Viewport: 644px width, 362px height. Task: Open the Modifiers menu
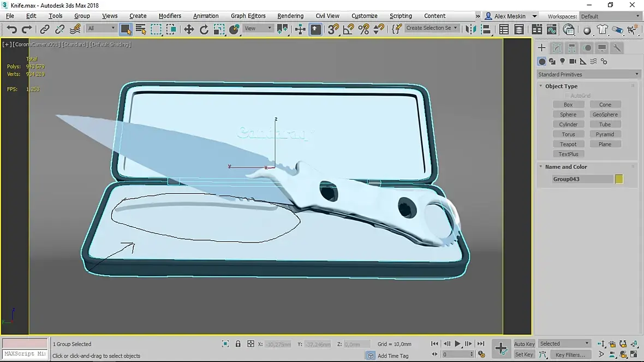point(170,16)
